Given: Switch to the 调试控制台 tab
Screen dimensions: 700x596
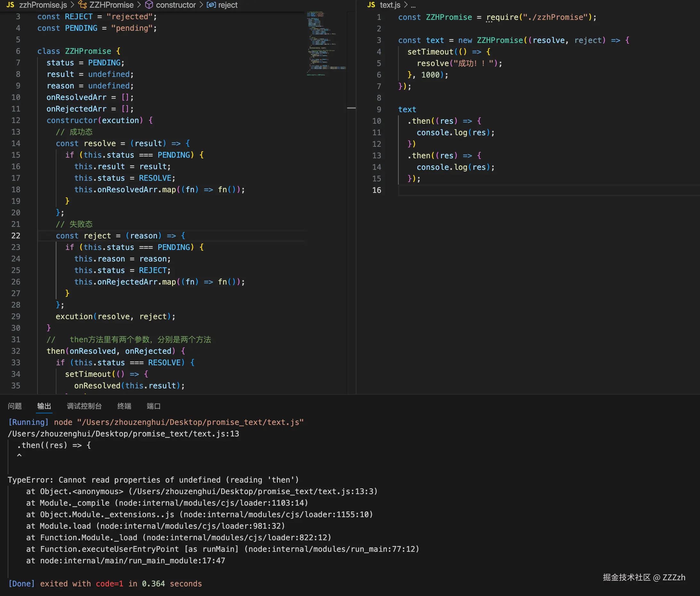Looking at the screenshot, I should coord(84,406).
